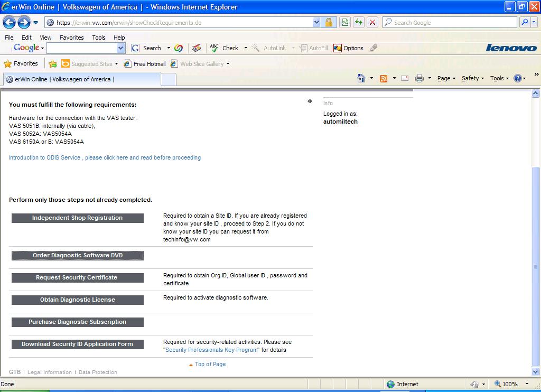Open the Safety menu
Image resolution: width=541 pixels, height=392 pixels.
click(x=473, y=78)
